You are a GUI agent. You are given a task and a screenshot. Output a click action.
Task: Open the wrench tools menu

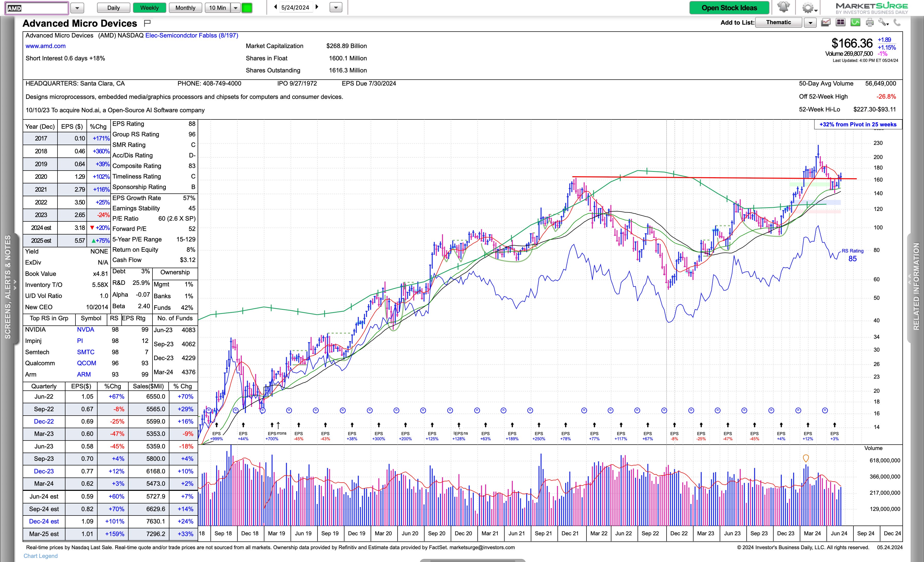(x=883, y=23)
